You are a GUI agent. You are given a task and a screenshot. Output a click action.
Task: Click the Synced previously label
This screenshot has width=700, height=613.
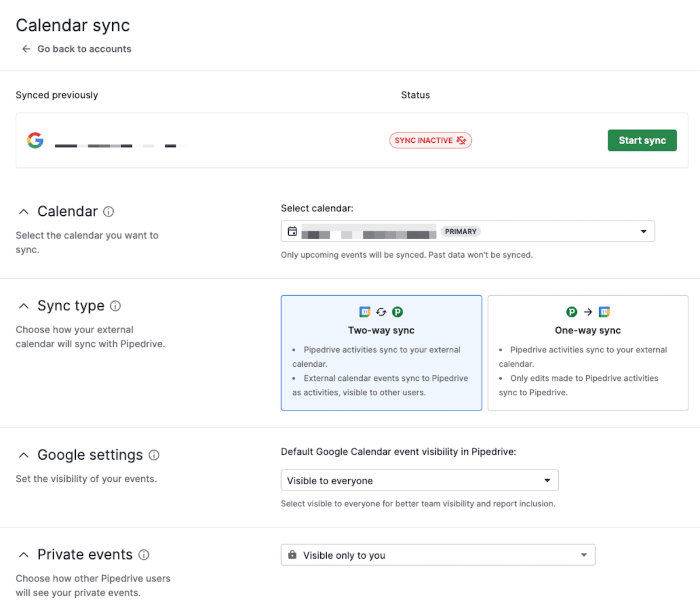coord(57,95)
